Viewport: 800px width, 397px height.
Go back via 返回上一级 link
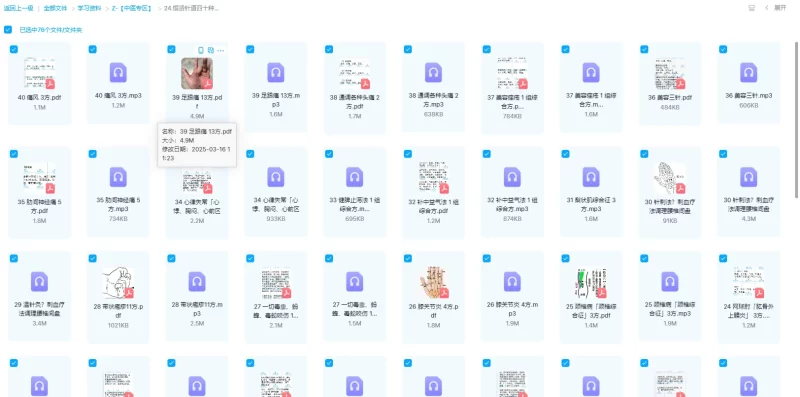[x=18, y=8]
